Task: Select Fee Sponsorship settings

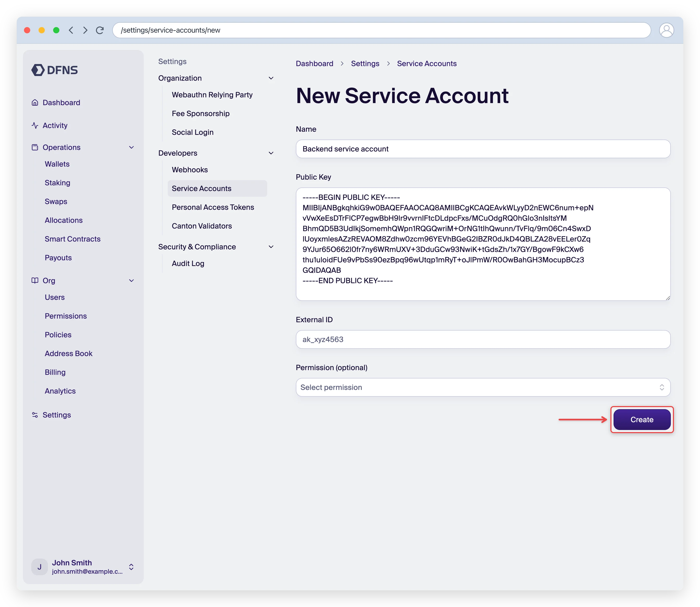Action: pos(201,113)
